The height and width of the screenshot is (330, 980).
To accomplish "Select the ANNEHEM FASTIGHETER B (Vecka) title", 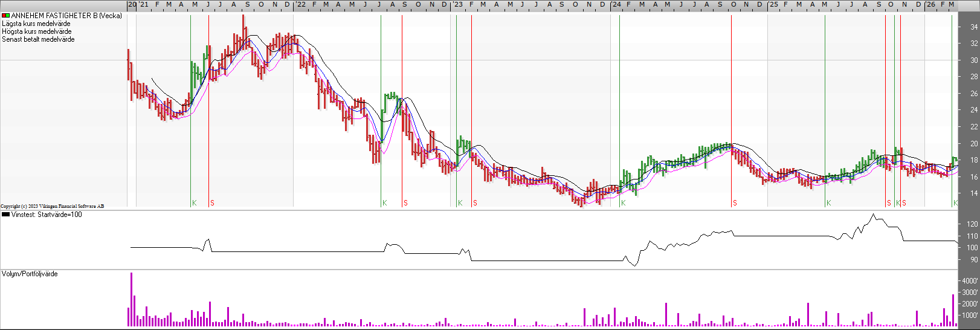I will [x=66, y=16].
